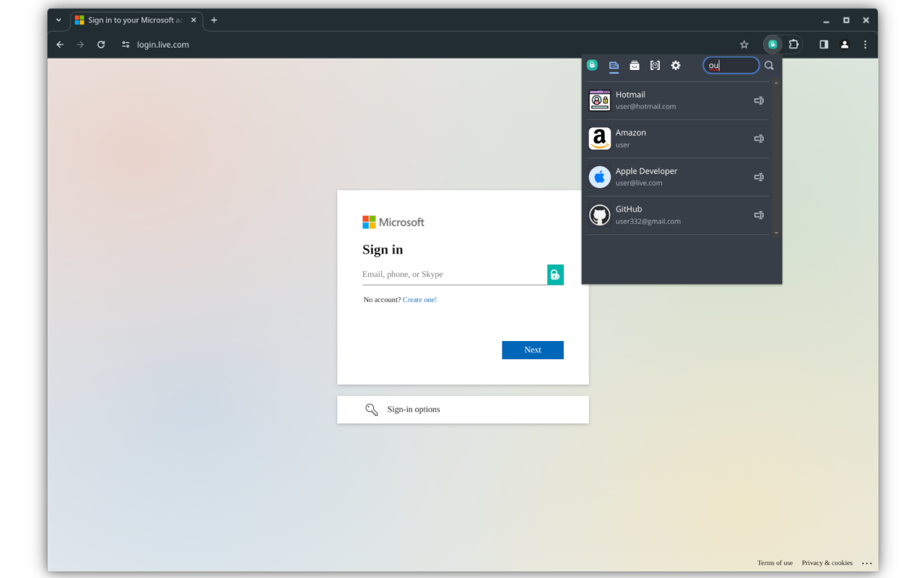924x578 pixels.
Task: Click the popup list scrollbar up arrow
Action: [777, 83]
